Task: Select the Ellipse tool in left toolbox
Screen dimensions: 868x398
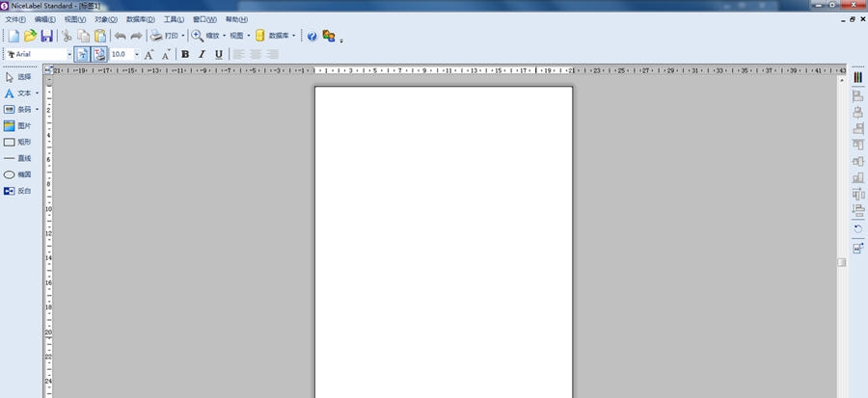Action: click(17, 174)
